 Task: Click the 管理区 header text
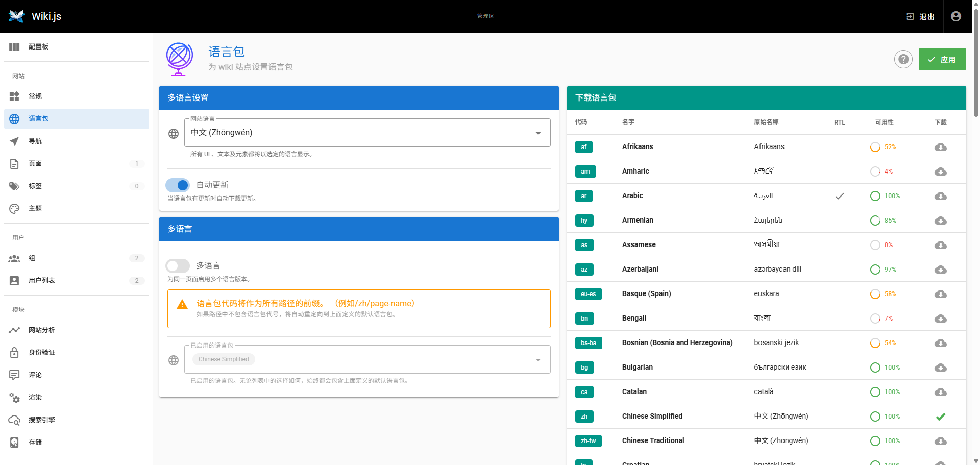pyautogui.click(x=485, y=16)
